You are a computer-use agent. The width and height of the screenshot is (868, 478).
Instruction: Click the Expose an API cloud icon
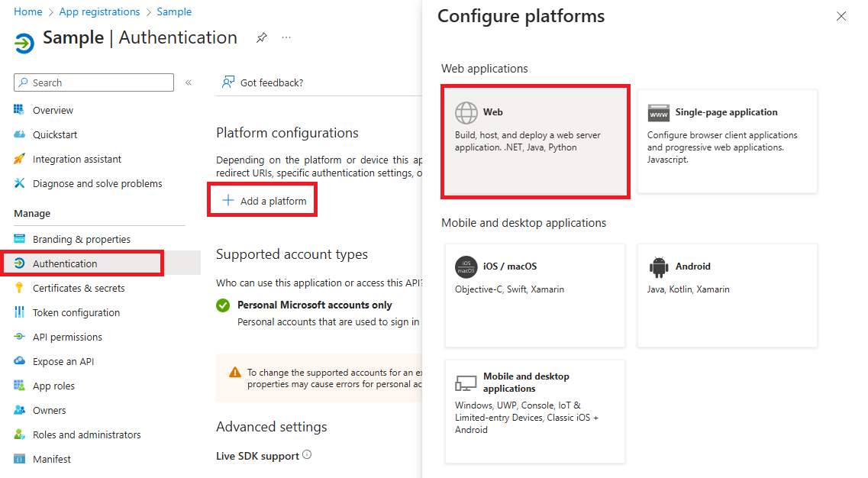pyautogui.click(x=19, y=360)
